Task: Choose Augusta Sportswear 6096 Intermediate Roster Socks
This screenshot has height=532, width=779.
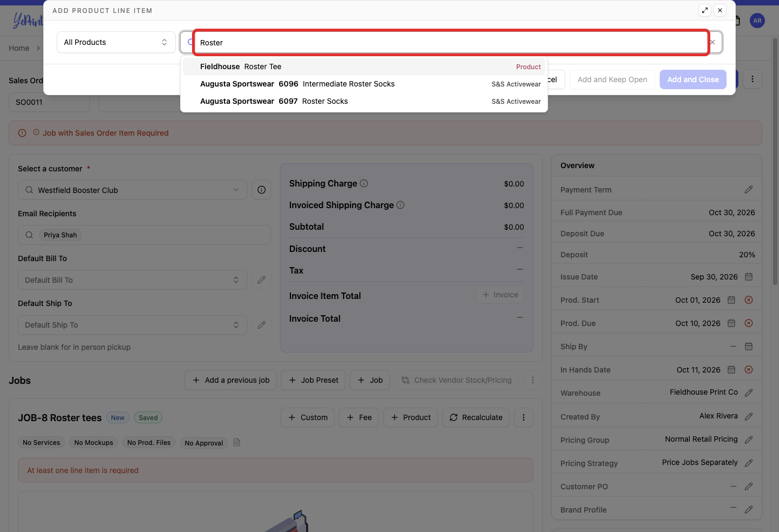Action: [365, 84]
